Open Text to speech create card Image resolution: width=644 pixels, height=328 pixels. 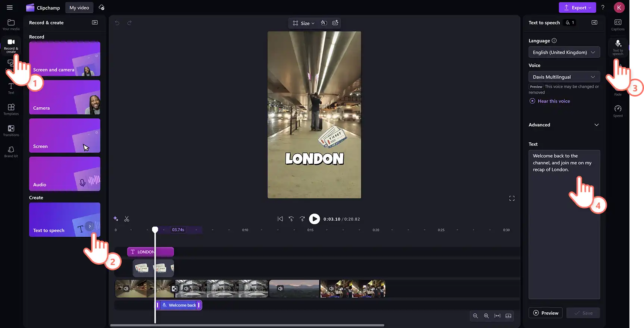(65, 220)
